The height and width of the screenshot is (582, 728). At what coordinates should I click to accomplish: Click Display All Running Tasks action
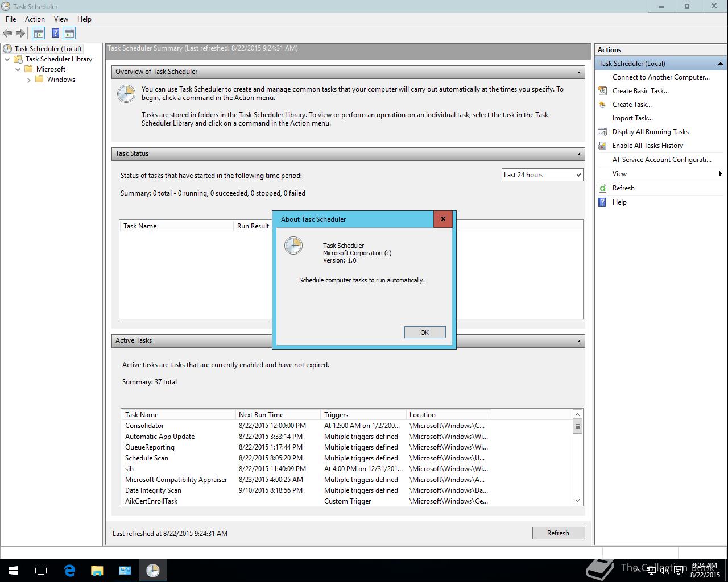point(651,132)
